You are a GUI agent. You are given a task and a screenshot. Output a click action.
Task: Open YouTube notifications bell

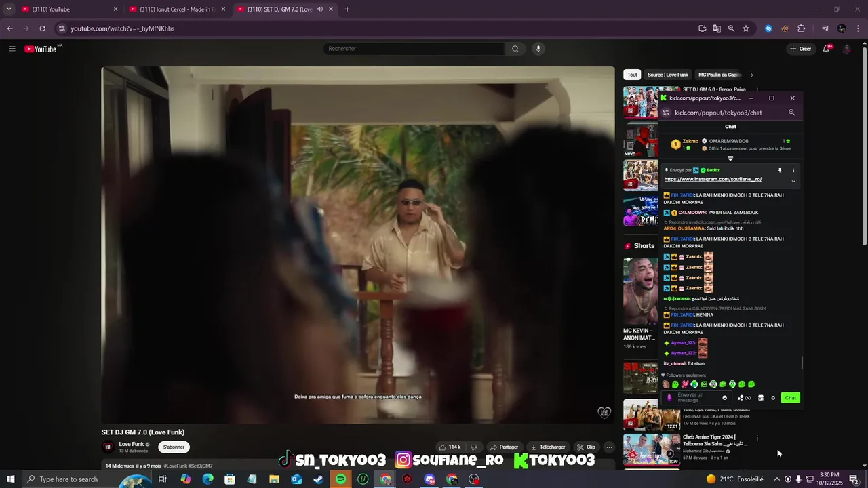(x=826, y=49)
